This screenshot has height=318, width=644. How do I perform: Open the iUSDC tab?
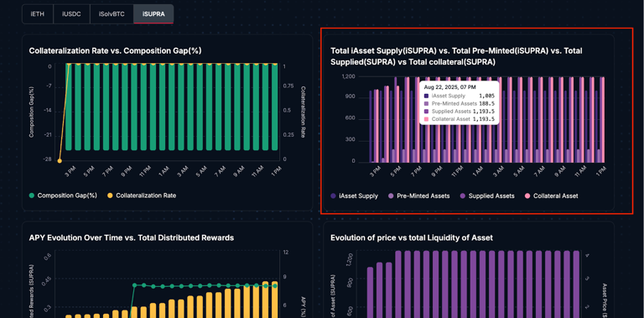click(x=71, y=14)
